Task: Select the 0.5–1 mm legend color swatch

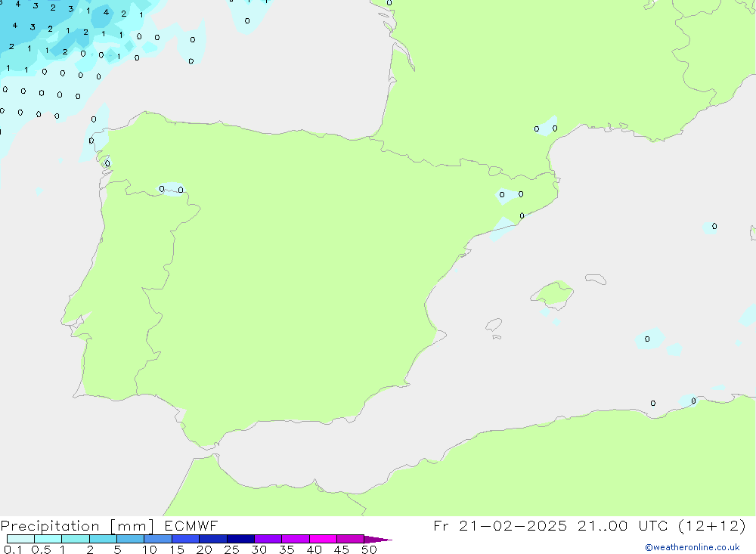Action: [x=48, y=539]
